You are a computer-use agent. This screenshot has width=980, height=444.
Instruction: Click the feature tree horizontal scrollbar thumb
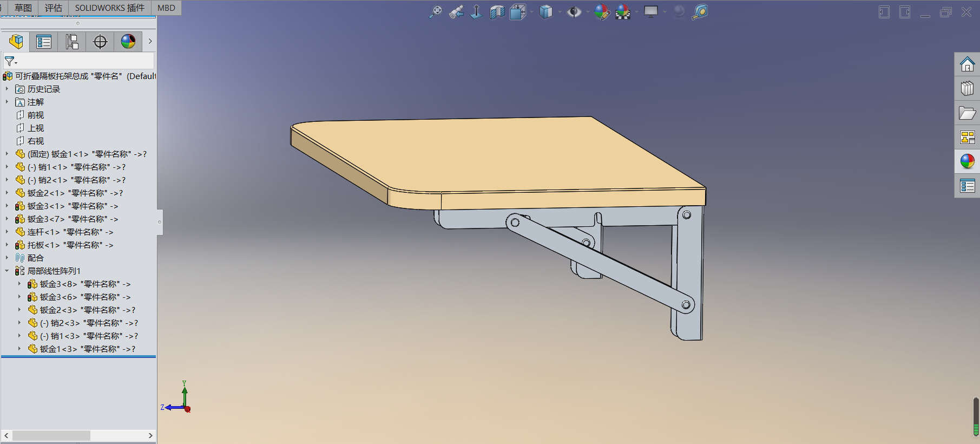pos(51,435)
